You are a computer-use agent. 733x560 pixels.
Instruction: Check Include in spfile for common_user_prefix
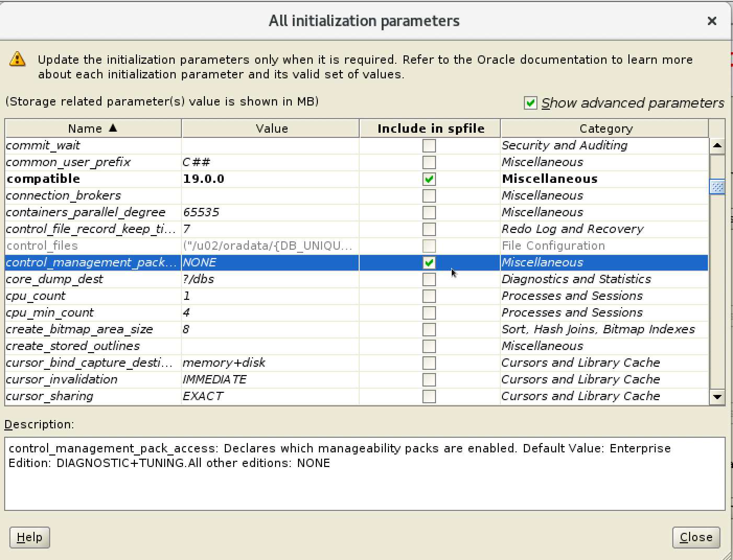(x=429, y=162)
